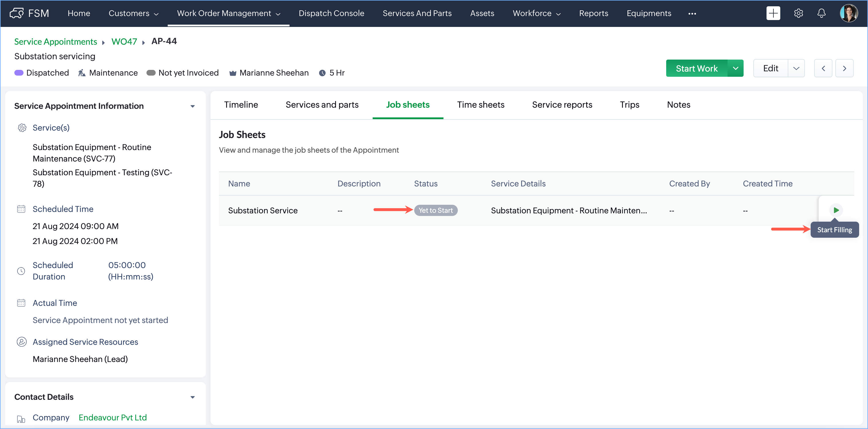
Task: Go to next appointment arrow
Action: coord(844,68)
